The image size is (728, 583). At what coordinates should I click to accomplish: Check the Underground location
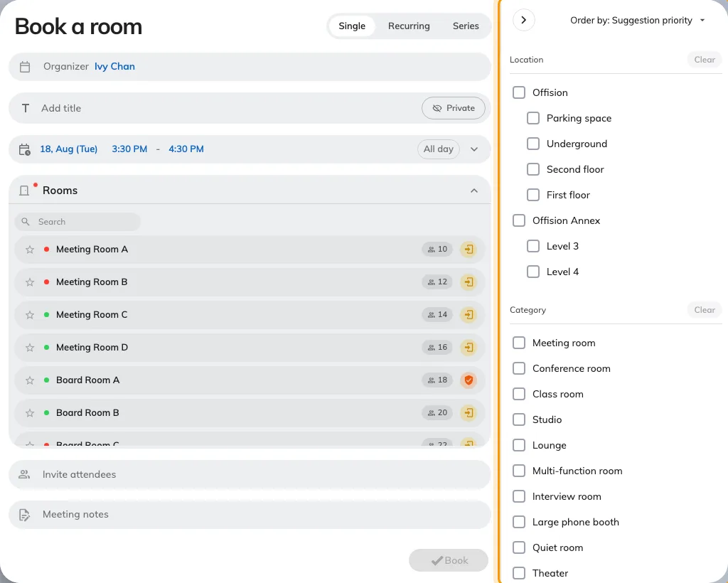533,144
